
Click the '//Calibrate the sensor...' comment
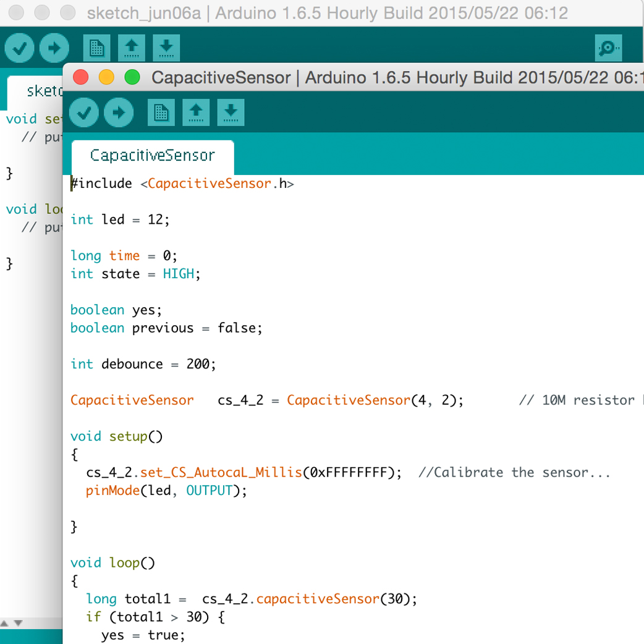click(514, 472)
